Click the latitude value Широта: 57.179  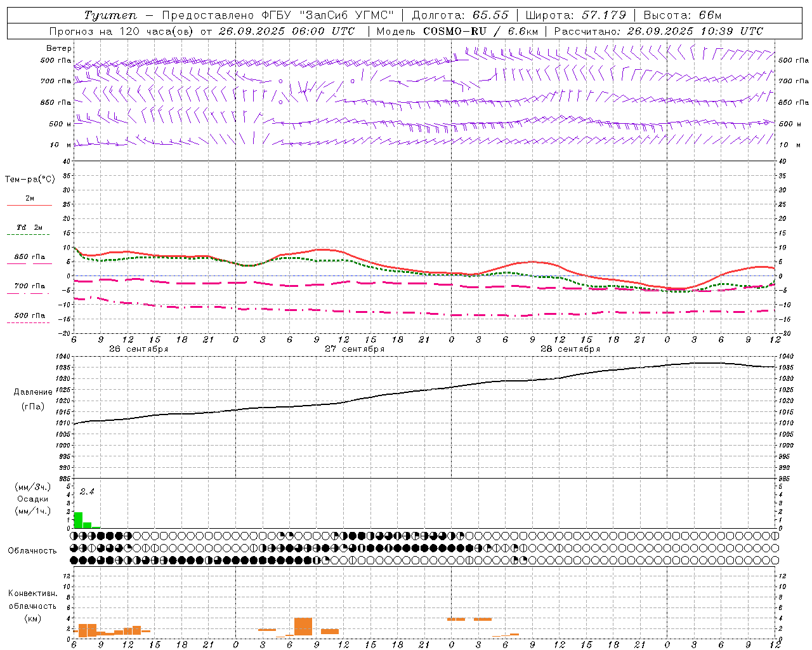point(576,15)
